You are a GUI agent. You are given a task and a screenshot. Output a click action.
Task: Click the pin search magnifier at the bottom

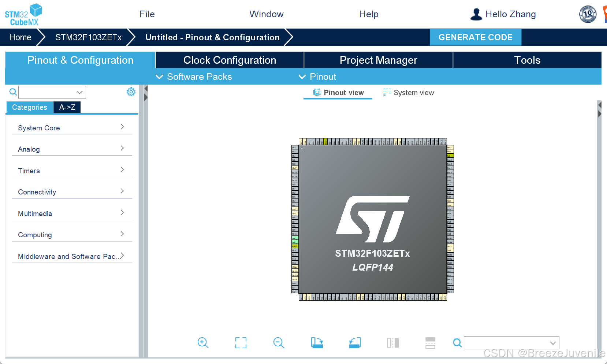pyautogui.click(x=457, y=343)
